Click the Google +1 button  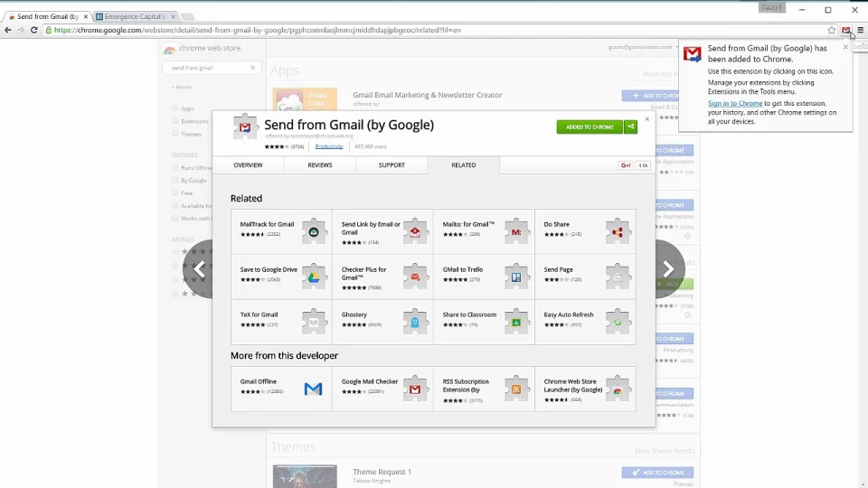coord(626,165)
